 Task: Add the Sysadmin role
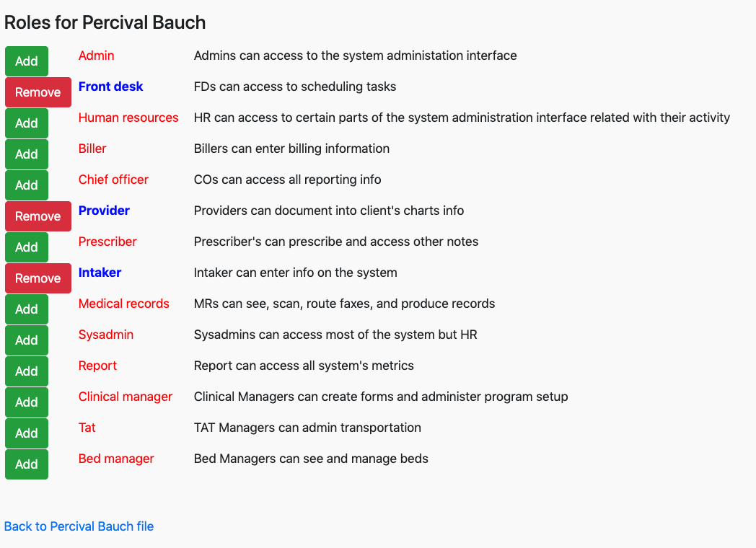[x=27, y=340]
